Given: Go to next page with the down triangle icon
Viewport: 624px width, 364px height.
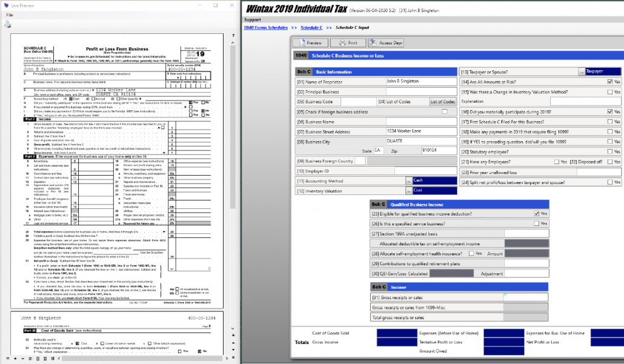Looking at the screenshot, I should point(233,349).
